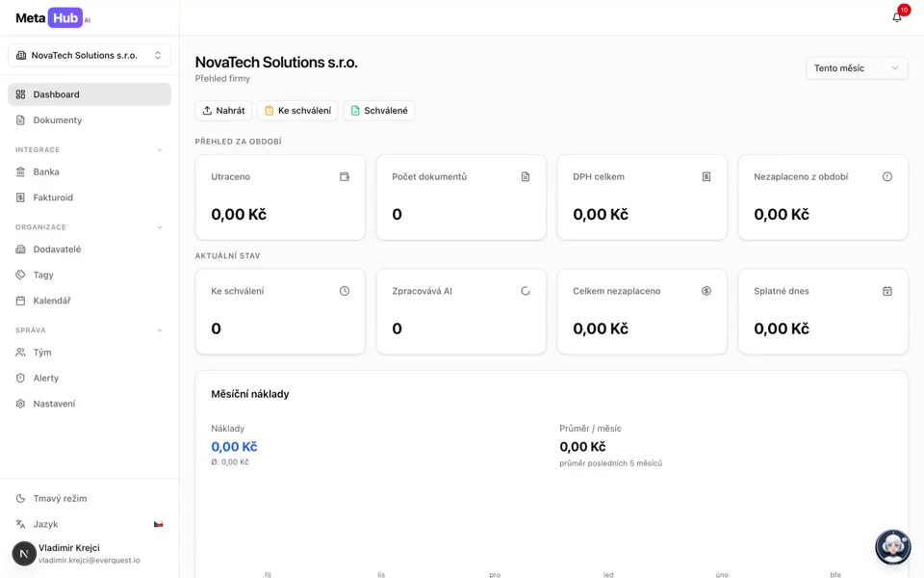Open Dokumenty in the sidebar
This screenshot has height=578, width=924.
pos(58,120)
